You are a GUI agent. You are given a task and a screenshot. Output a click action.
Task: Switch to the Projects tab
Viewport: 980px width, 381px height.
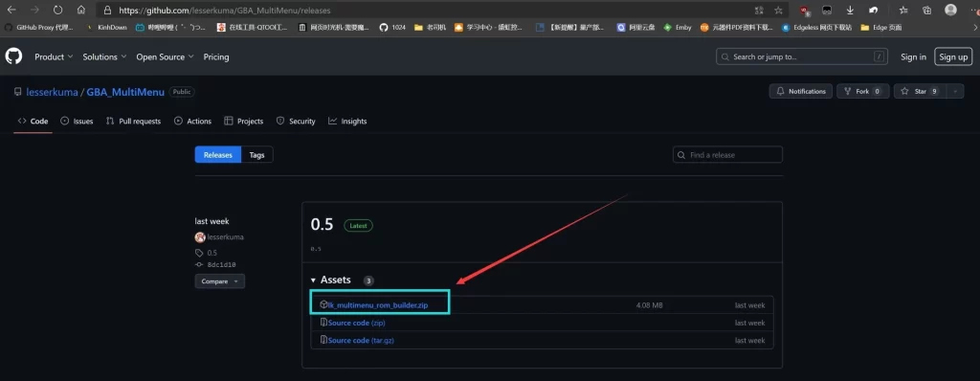pos(244,122)
